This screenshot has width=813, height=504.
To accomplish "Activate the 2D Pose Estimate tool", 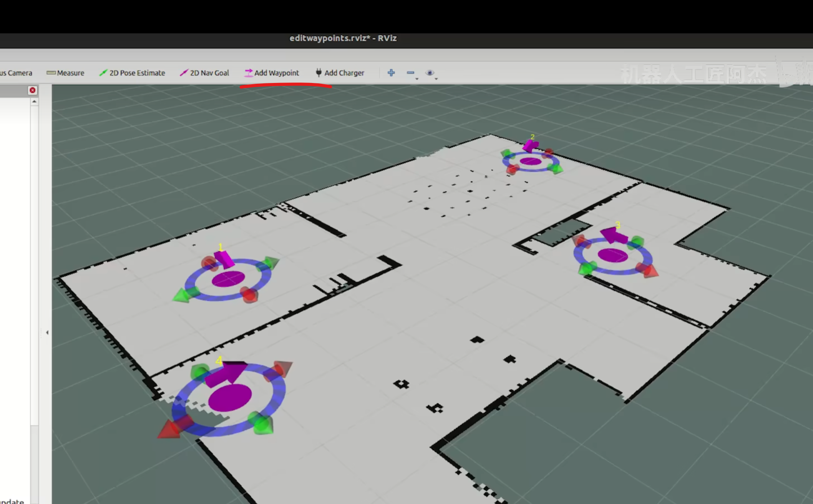I will pos(132,73).
